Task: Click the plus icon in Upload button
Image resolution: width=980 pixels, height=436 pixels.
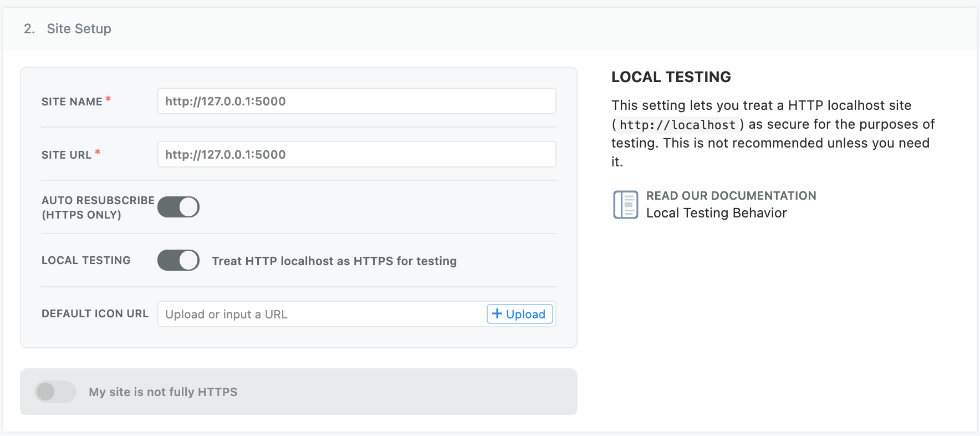Action: click(x=497, y=314)
